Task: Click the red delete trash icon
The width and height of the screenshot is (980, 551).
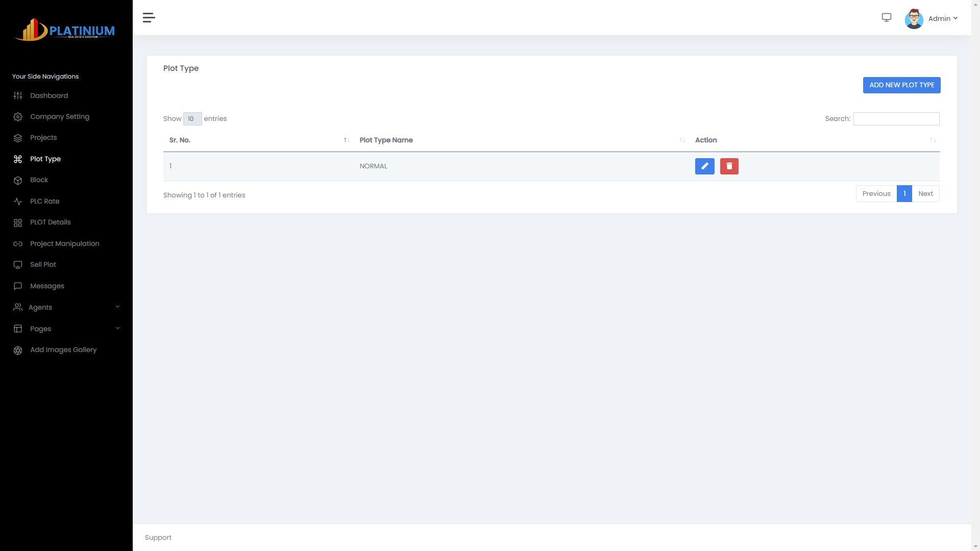Action: click(729, 166)
